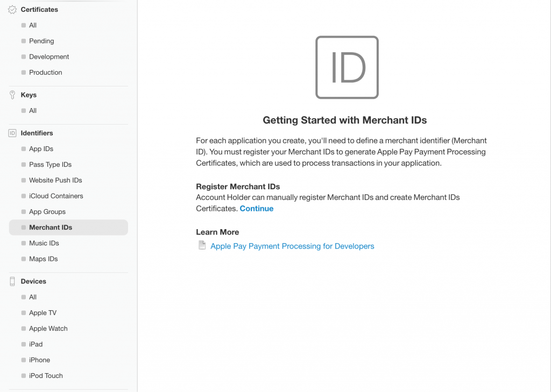Show iPod Touch devices
Screen dimensions: 551x392
pyautogui.click(x=46, y=375)
